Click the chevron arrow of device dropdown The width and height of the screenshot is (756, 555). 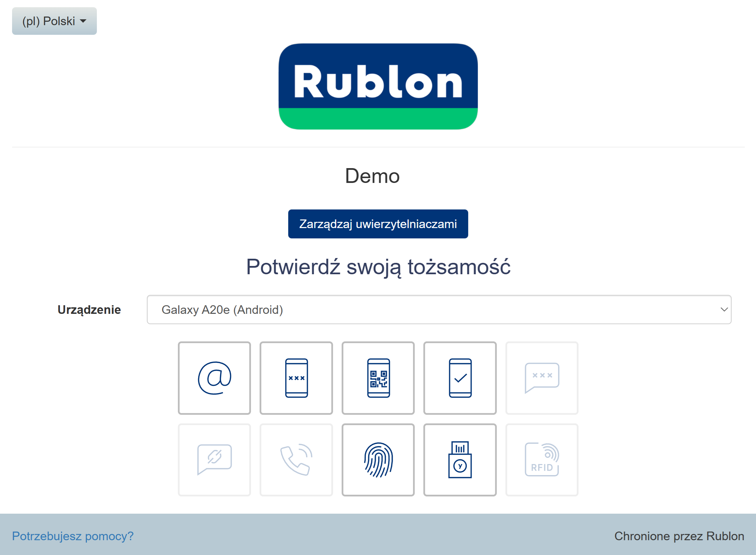pyautogui.click(x=724, y=309)
